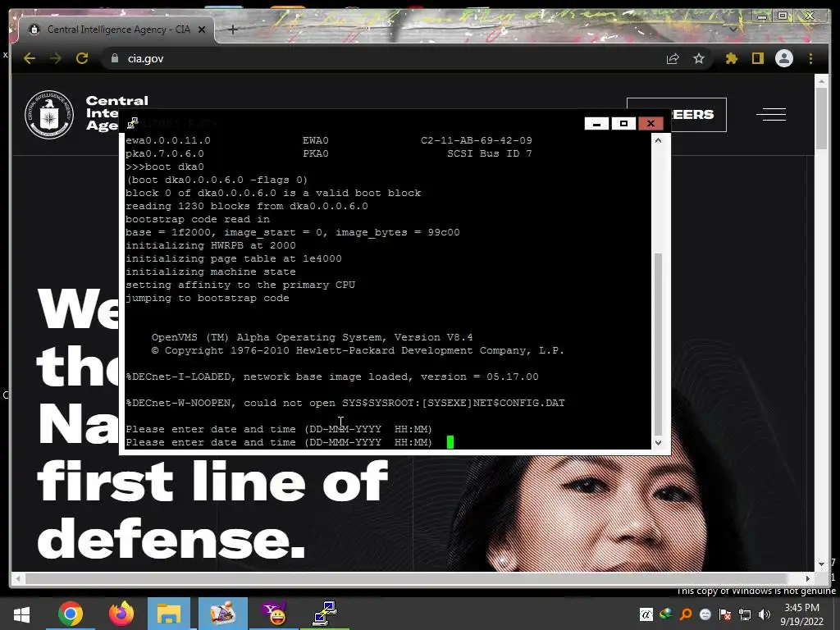Image resolution: width=840 pixels, height=630 pixels.
Task: Minimize the Chrome browser window
Action: tap(761, 16)
